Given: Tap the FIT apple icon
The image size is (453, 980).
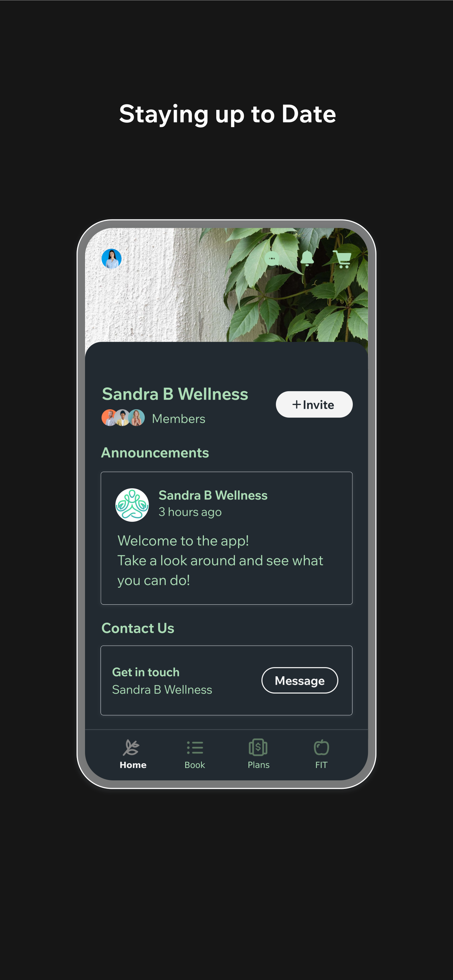Looking at the screenshot, I should tap(321, 747).
